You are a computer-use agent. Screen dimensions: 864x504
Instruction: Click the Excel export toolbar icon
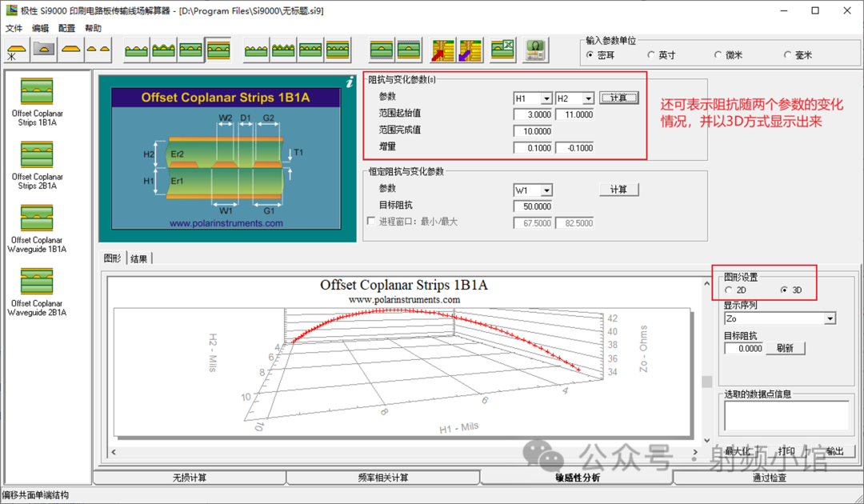click(x=502, y=50)
